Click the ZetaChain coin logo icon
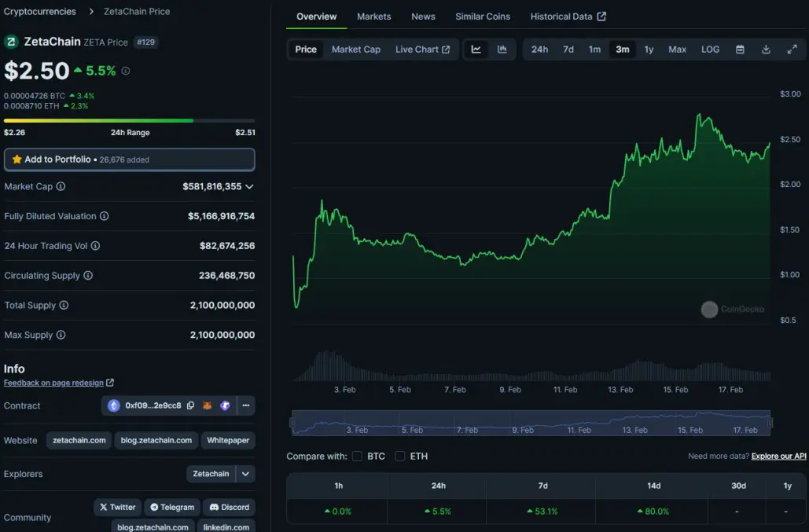Screen dimensions: 809x532 pos(11,42)
